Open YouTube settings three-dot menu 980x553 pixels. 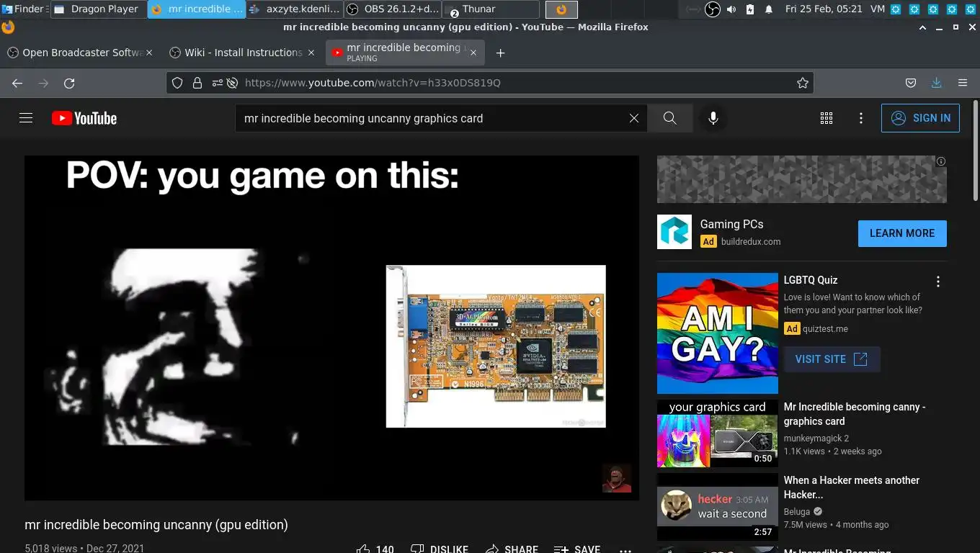(861, 118)
